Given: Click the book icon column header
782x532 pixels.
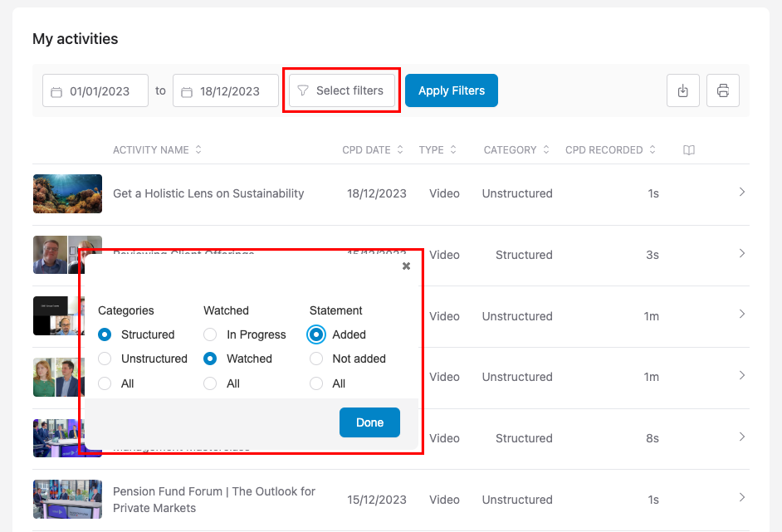Looking at the screenshot, I should 688,150.
